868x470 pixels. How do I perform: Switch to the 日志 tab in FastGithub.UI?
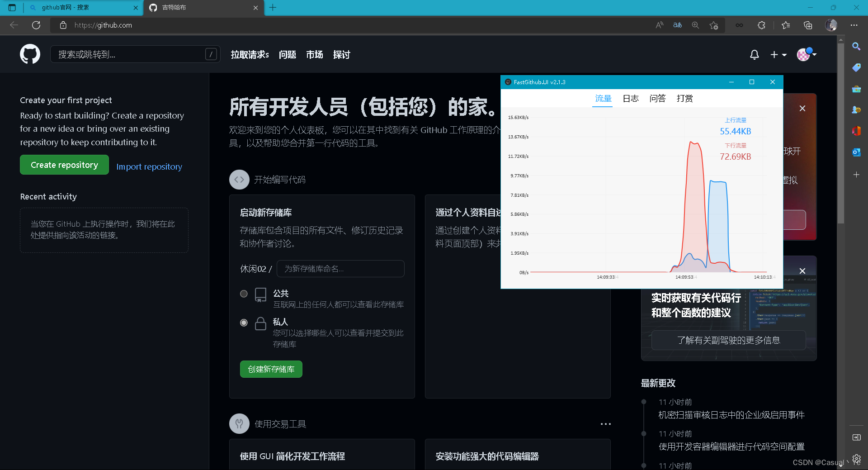[x=630, y=98]
